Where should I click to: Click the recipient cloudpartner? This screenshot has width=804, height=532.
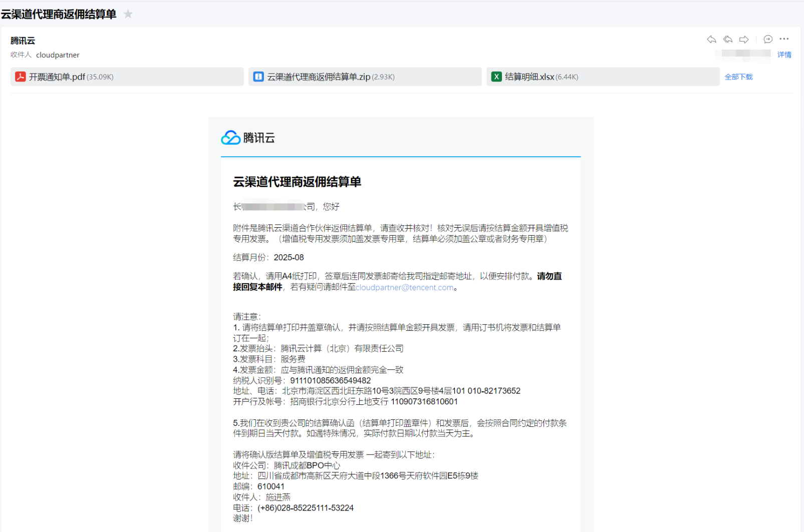pos(58,55)
